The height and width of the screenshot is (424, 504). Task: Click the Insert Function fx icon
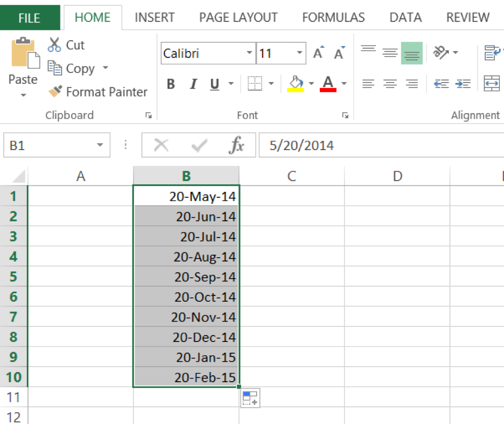point(237,145)
